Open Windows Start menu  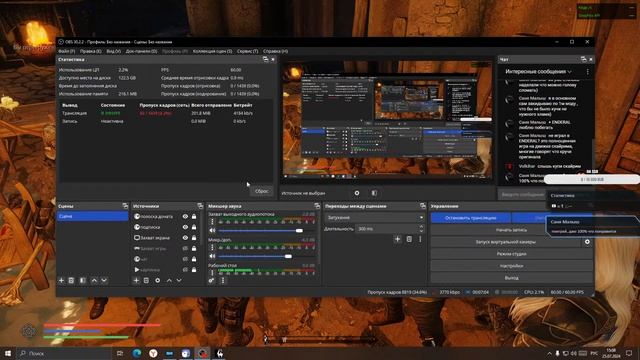[8, 353]
